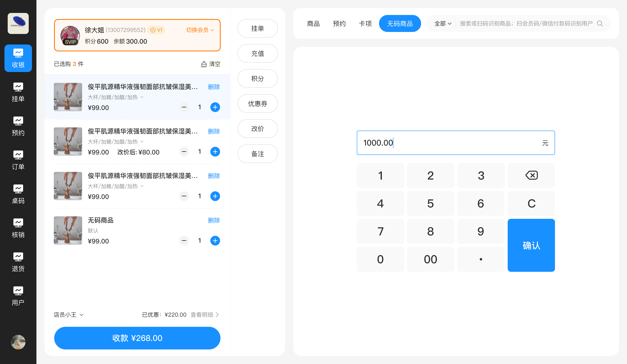
Task: Click the 收款 ¥268.00 button
Action: [137, 338]
